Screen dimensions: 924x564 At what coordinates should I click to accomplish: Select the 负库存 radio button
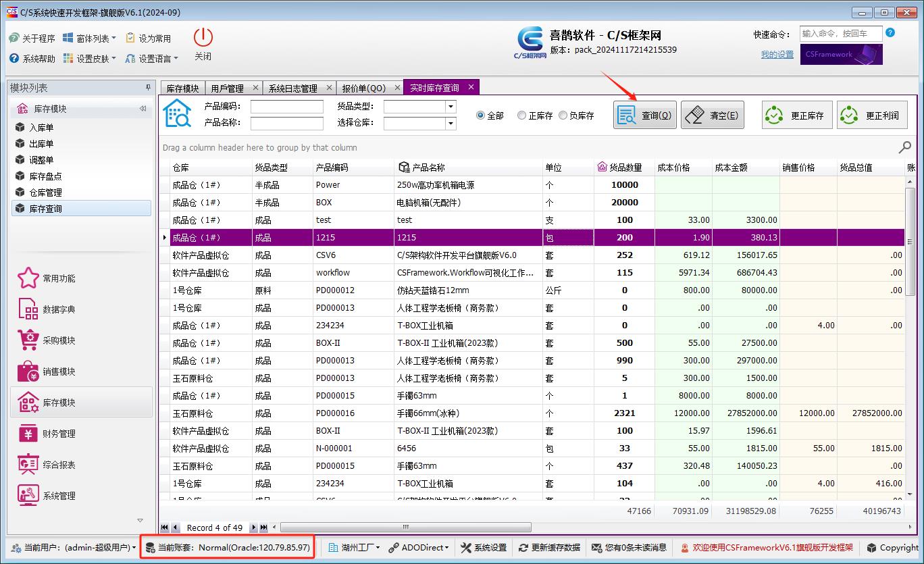point(563,116)
